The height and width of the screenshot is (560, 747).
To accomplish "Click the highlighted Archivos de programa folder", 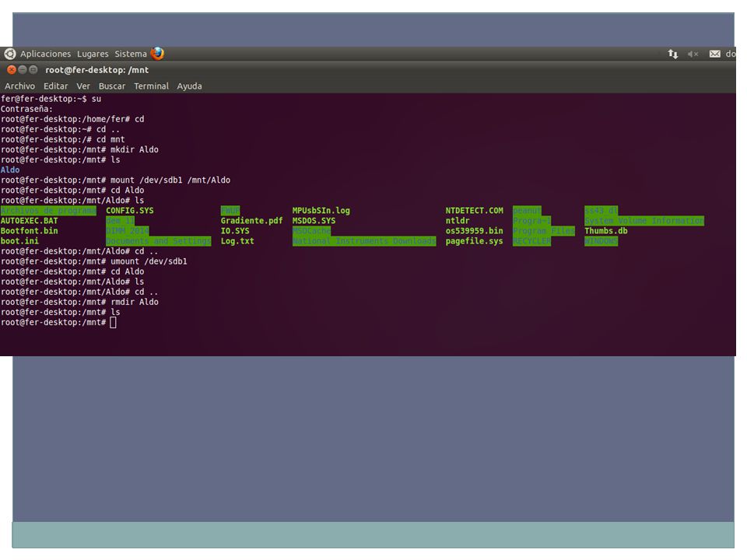I will (x=48, y=211).
